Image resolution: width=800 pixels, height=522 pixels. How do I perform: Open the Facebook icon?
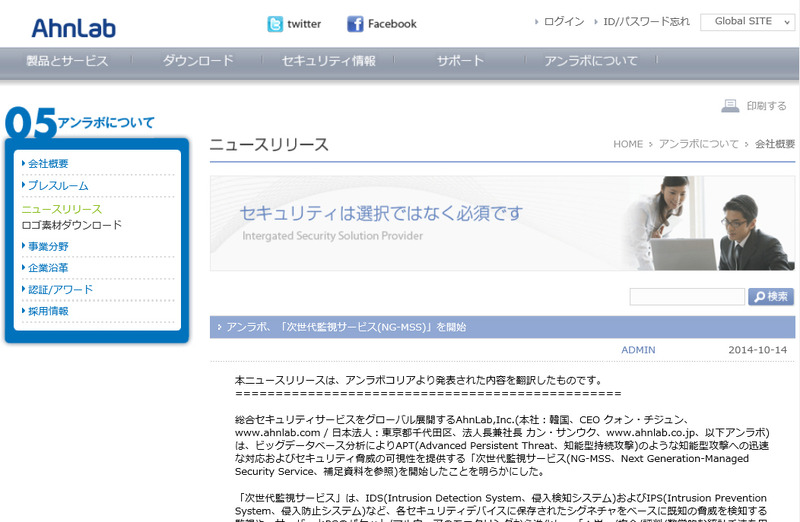(355, 24)
